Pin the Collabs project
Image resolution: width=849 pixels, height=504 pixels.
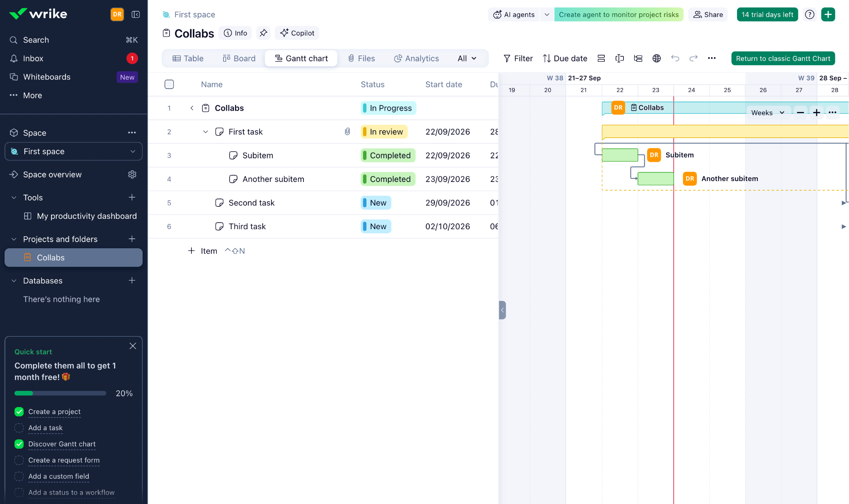(263, 33)
